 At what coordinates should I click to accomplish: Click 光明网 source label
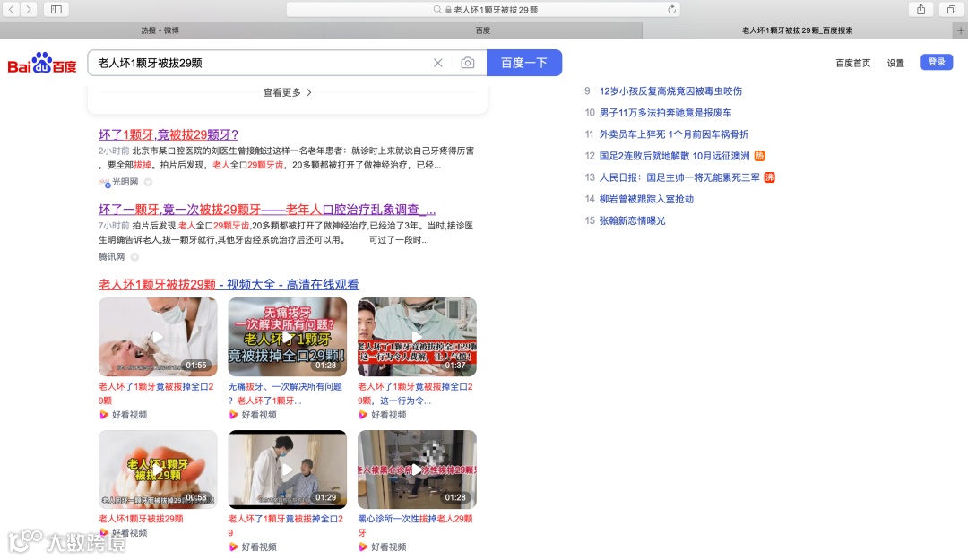(125, 182)
